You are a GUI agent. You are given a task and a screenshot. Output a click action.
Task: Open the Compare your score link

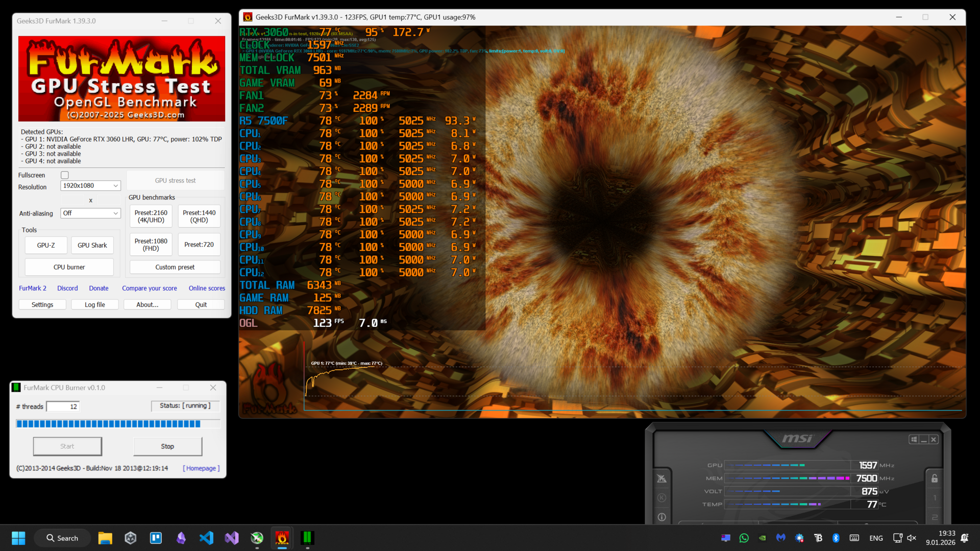pyautogui.click(x=150, y=288)
